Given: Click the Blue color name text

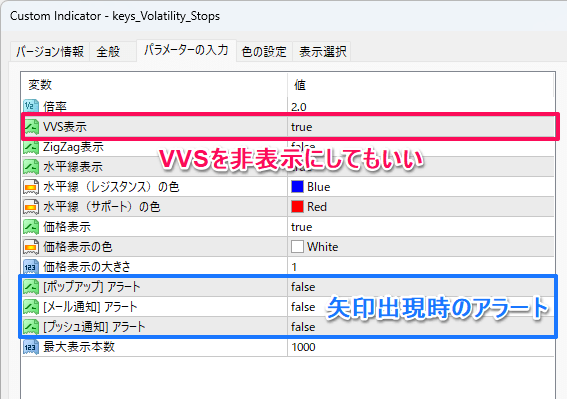Looking at the screenshot, I should click(319, 187).
